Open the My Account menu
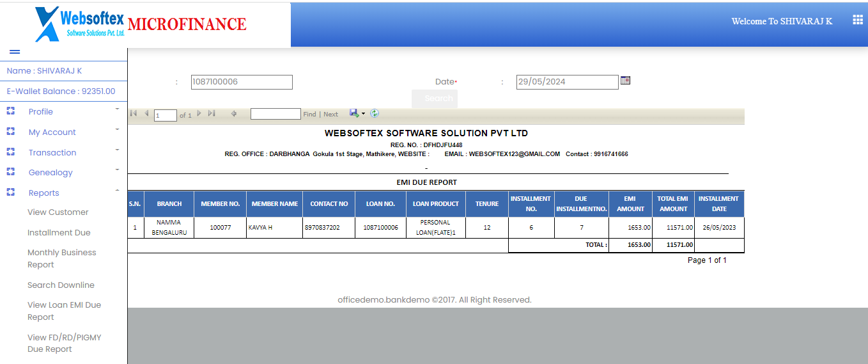The width and height of the screenshot is (868, 364). 52,132
